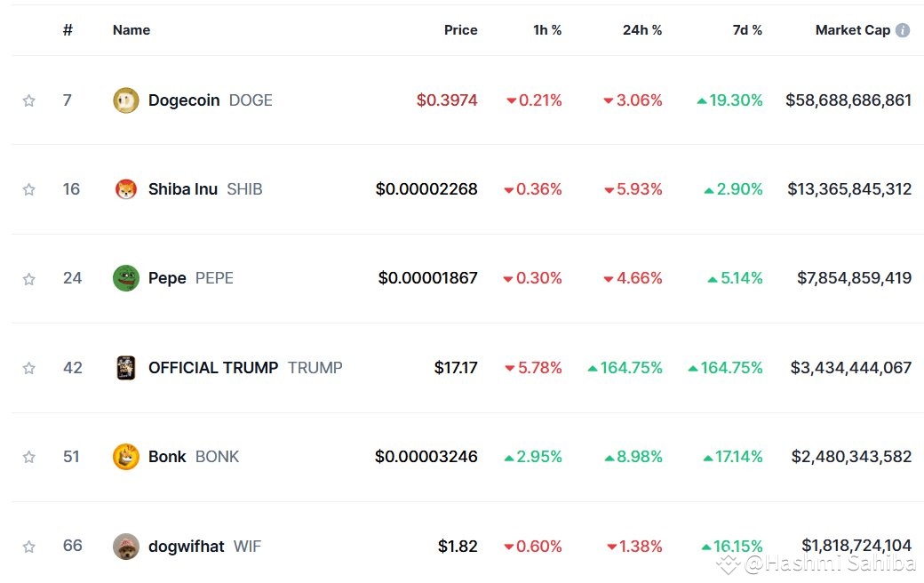This screenshot has height=583, width=924.
Task: Click the Shiba Inu coin logo
Action: (126, 189)
